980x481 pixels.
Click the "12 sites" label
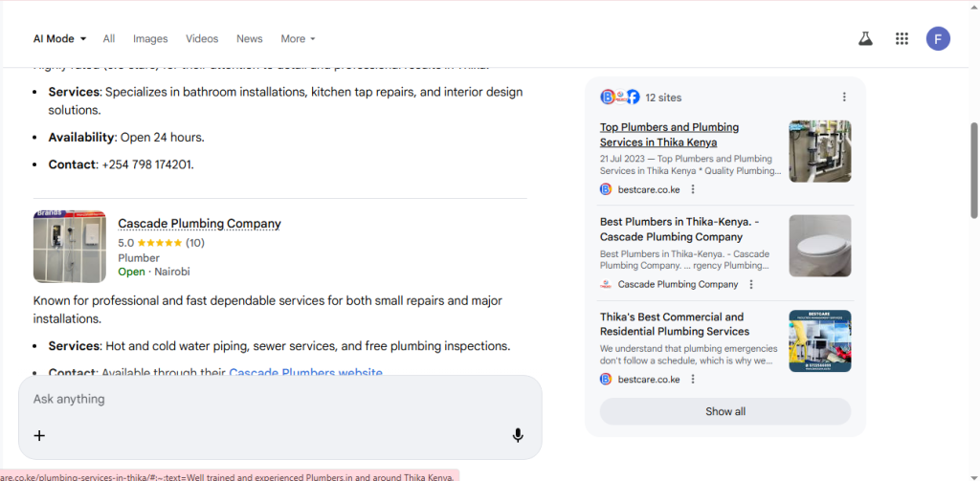(x=664, y=98)
